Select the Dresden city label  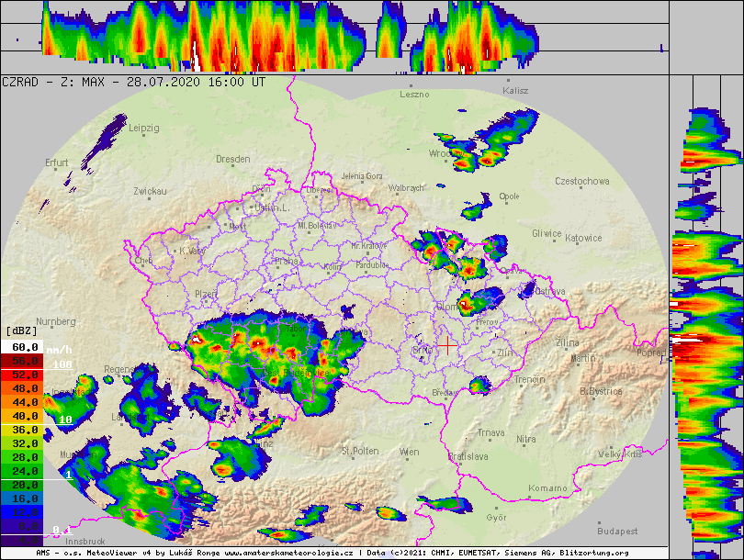232,159
